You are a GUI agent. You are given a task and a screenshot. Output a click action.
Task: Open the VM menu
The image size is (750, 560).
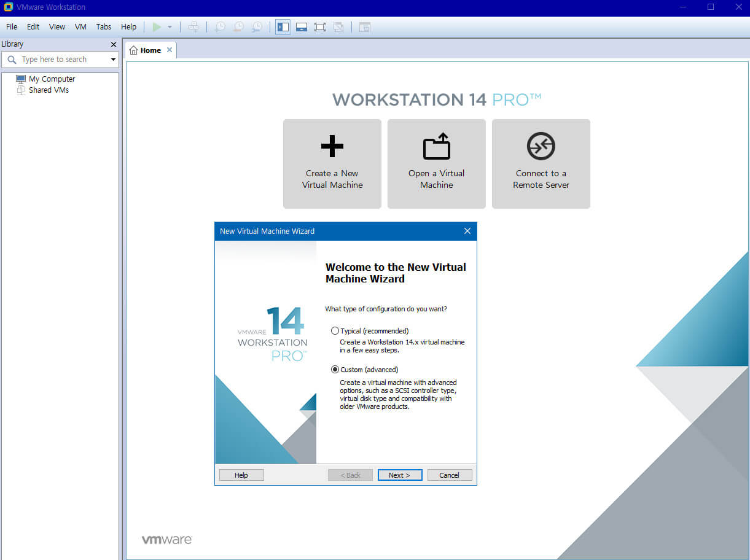80,27
